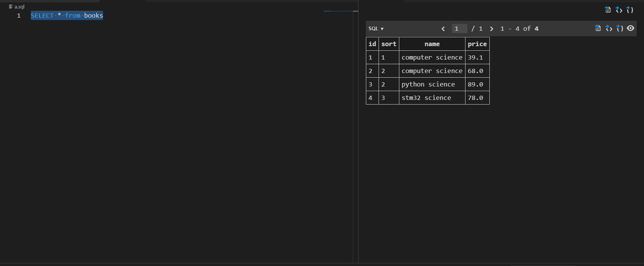Click the word "books" in the SQL query
Viewport: 644px width, 266px height.
tap(93, 16)
